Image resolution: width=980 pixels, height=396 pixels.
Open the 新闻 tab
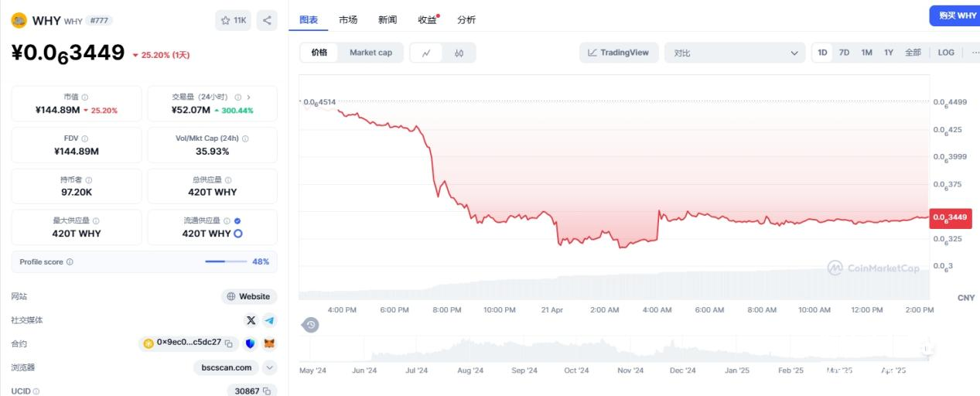388,20
